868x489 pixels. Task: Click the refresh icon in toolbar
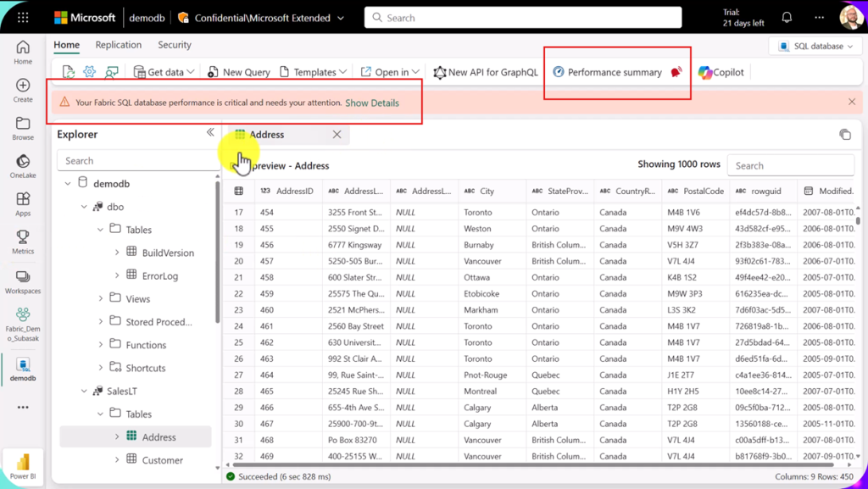coord(68,72)
